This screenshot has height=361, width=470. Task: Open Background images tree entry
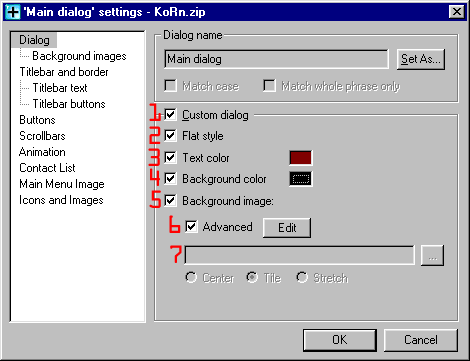(x=79, y=56)
